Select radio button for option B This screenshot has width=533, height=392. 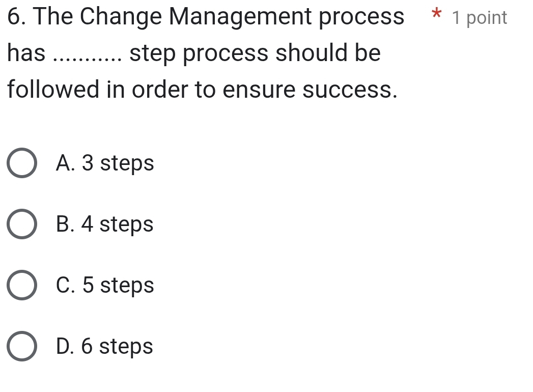21,225
